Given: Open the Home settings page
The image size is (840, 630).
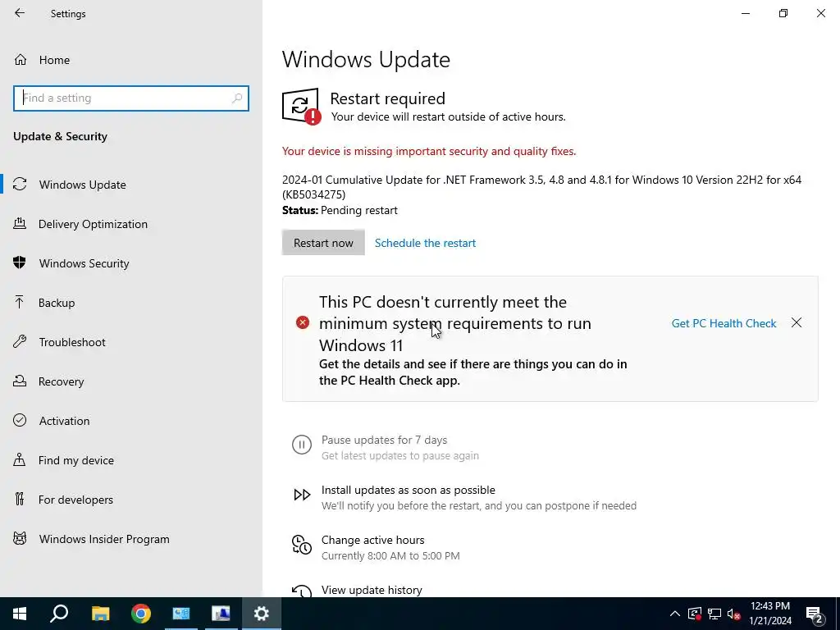Looking at the screenshot, I should point(130,60).
